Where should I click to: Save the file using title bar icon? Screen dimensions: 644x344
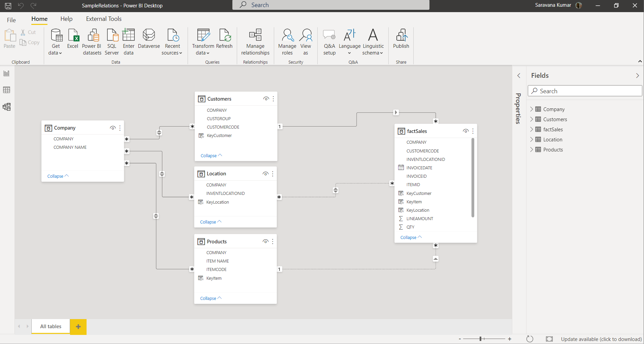pyautogui.click(x=8, y=5)
